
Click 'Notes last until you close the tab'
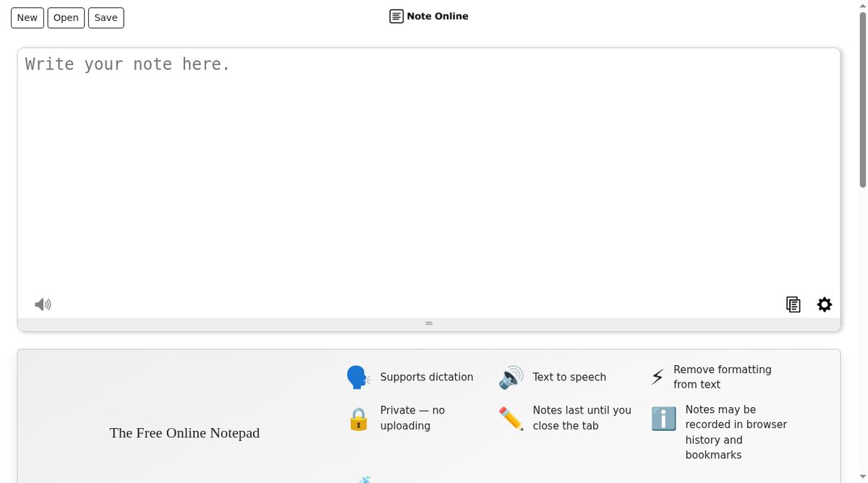point(582,418)
